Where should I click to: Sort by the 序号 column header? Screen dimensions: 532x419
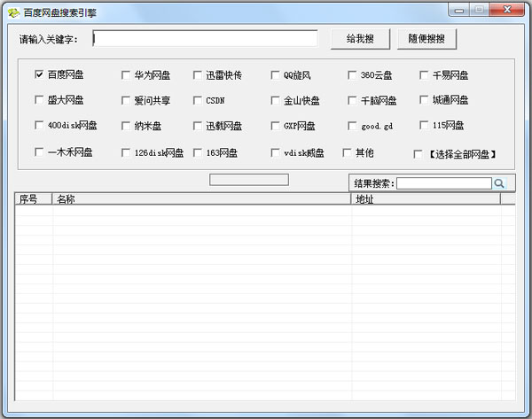point(34,199)
